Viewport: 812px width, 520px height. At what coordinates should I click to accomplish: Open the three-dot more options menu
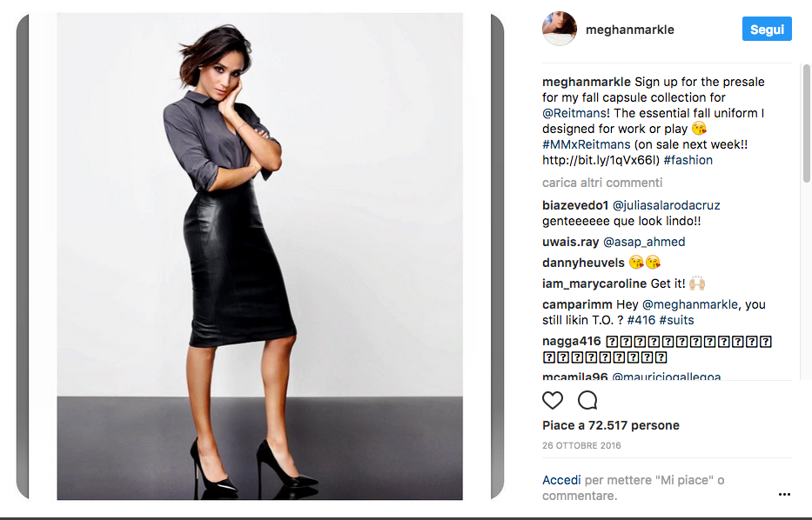[x=784, y=494]
